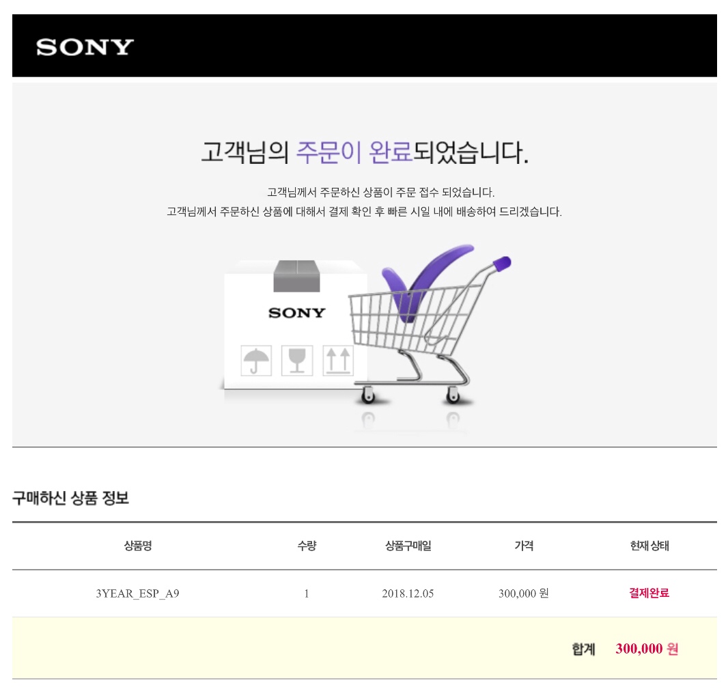Click the umbrella symbol on the box

pyautogui.click(x=256, y=361)
